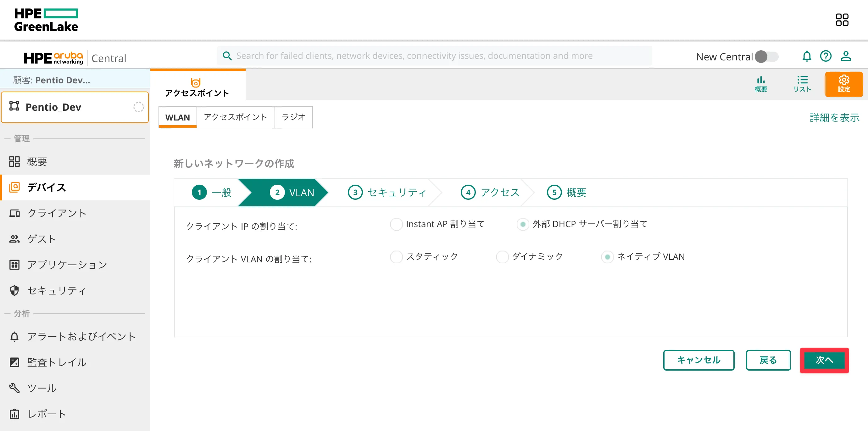Select スタティック VLAN radio button
Viewport: 868px width, 431px height.
pos(396,257)
